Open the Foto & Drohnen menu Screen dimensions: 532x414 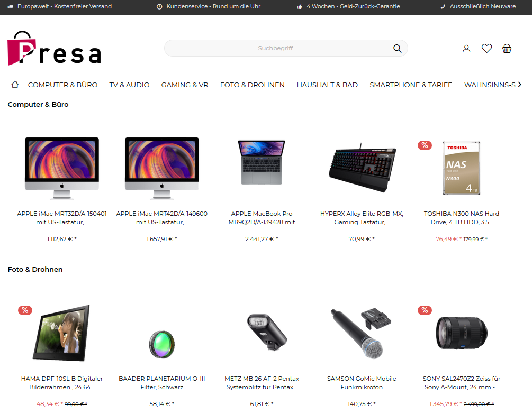click(x=253, y=85)
